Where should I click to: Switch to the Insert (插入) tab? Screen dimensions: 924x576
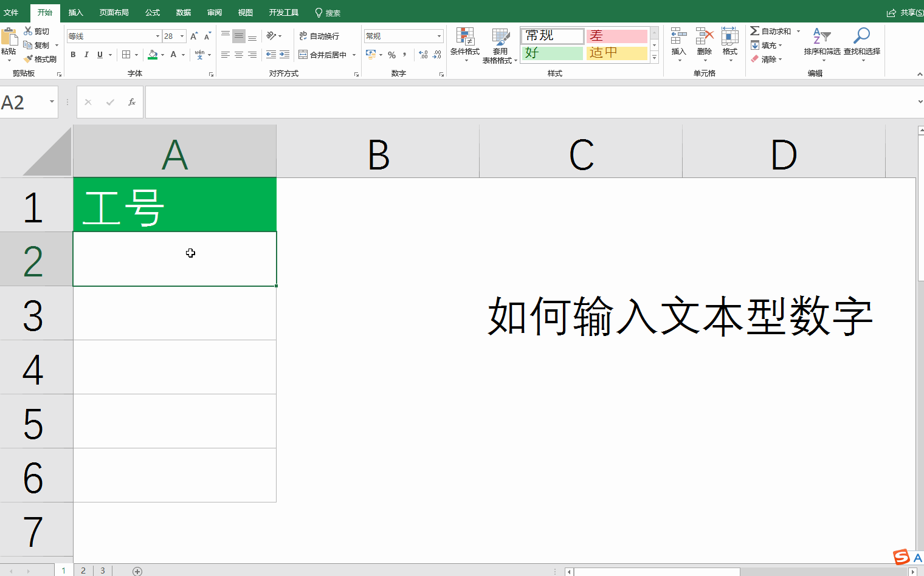click(x=75, y=12)
